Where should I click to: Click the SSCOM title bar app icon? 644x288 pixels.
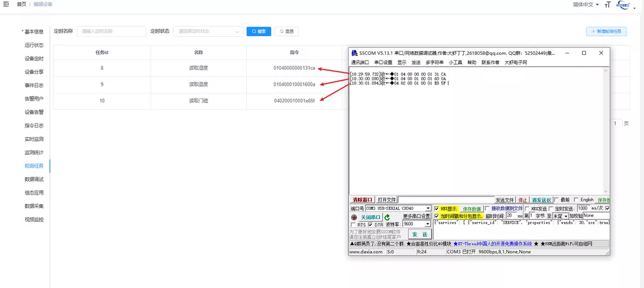click(354, 53)
